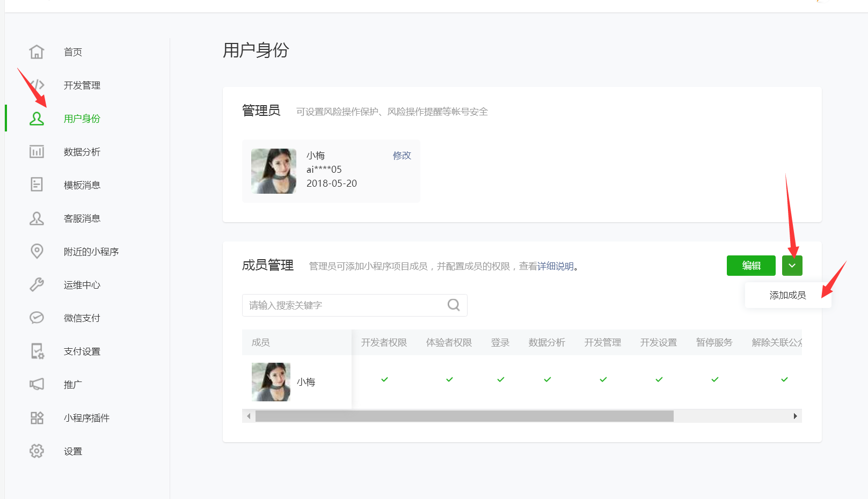Click the gear icon for 设置
Screen dimensions: 868x499
pos(37,451)
